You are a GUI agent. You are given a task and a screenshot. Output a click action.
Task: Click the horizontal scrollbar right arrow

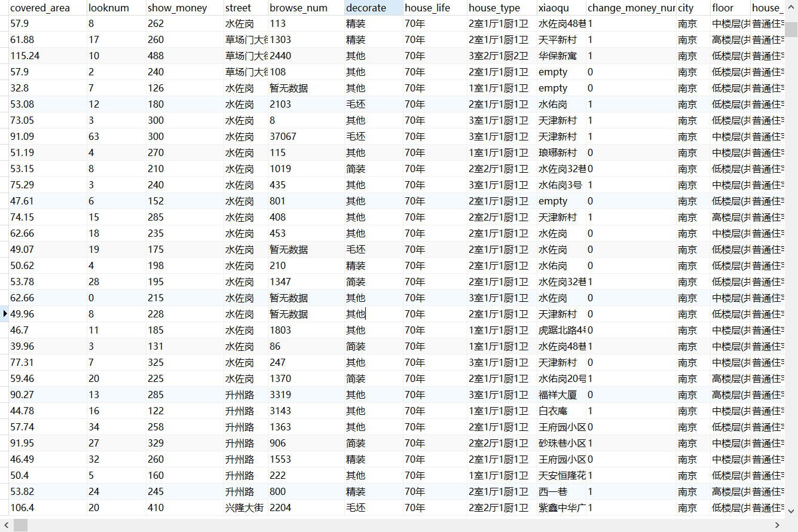[x=778, y=525]
